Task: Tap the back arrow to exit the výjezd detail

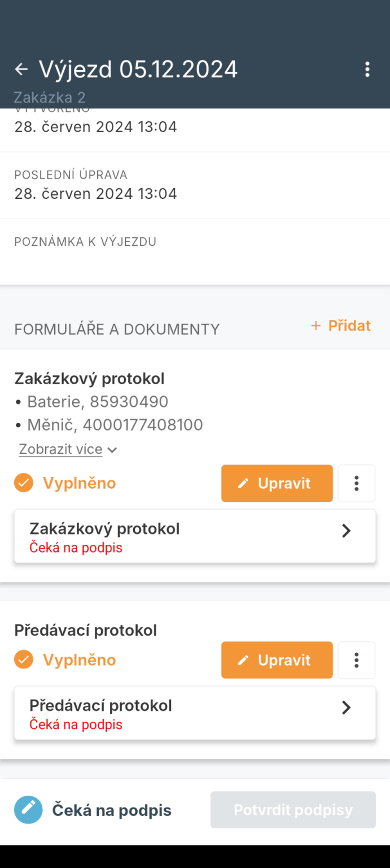Action: [x=21, y=69]
